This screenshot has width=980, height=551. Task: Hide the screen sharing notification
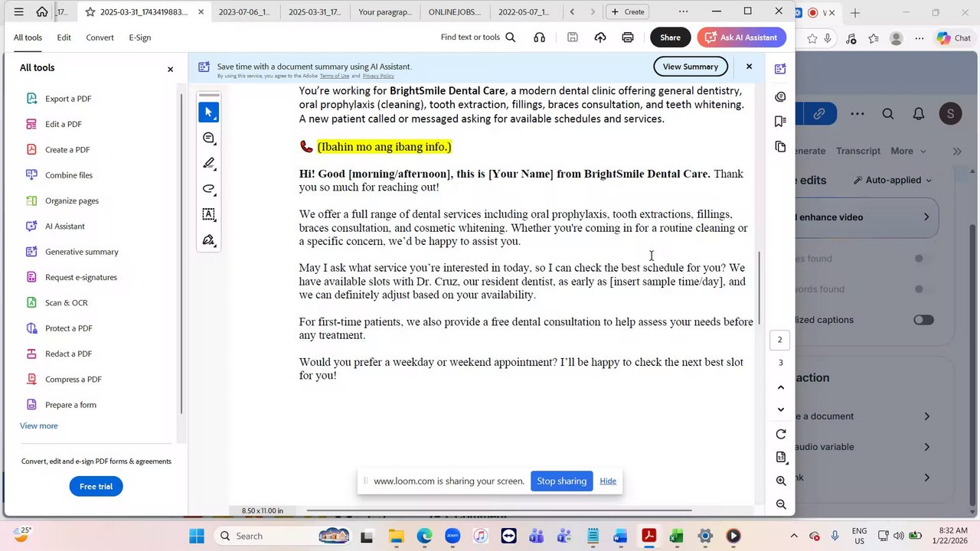pyautogui.click(x=608, y=481)
